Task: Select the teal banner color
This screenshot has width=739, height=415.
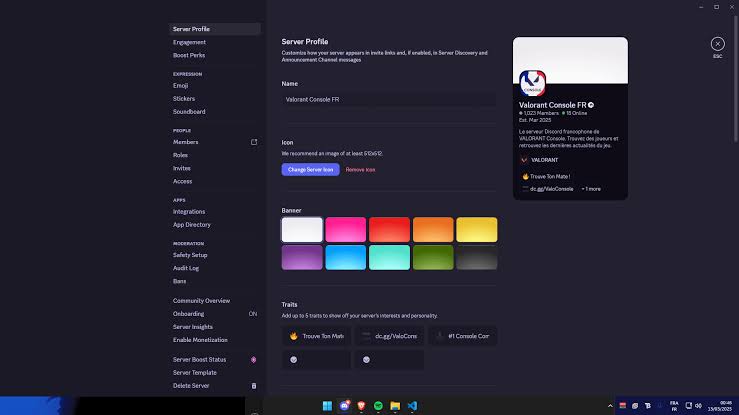Action: (389, 257)
